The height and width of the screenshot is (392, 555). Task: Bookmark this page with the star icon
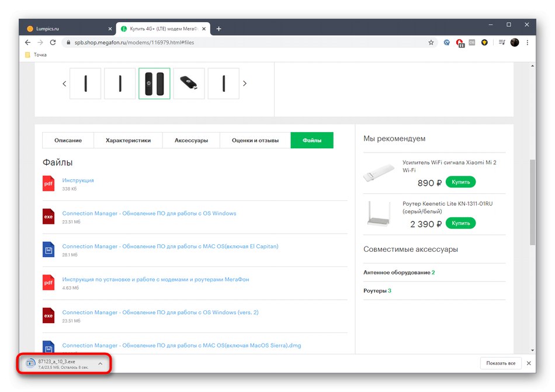(431, 43)
